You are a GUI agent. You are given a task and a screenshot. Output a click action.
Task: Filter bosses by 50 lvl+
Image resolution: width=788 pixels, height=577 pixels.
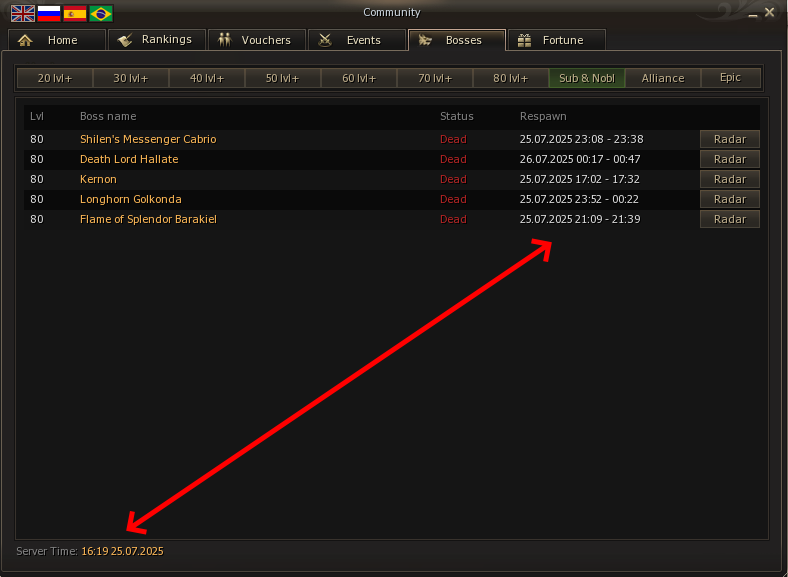[x=282, y=78]
